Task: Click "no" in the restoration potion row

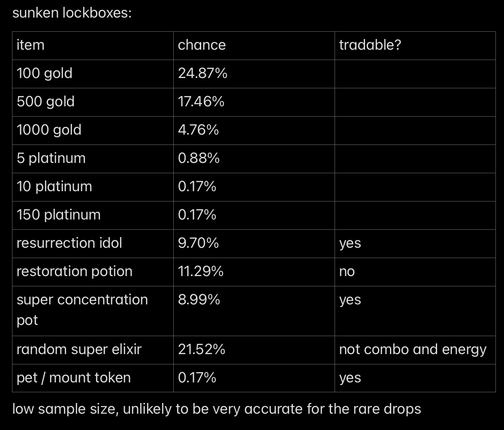Action: [x=347, y=271]
